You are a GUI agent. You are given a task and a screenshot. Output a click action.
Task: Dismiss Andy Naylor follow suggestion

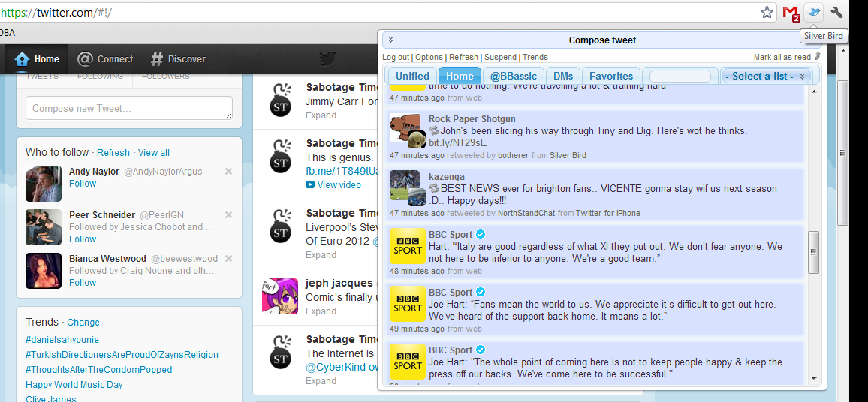coord(228,172)
